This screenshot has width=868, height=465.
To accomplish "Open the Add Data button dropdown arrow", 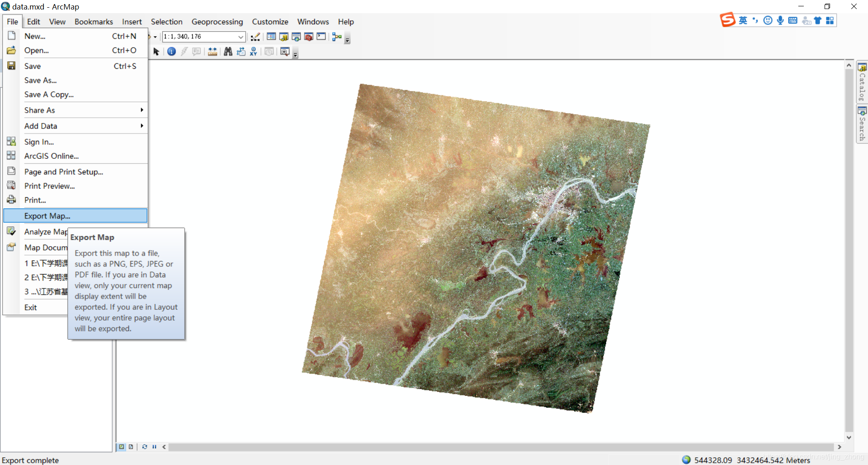I will tap(155, 37).
